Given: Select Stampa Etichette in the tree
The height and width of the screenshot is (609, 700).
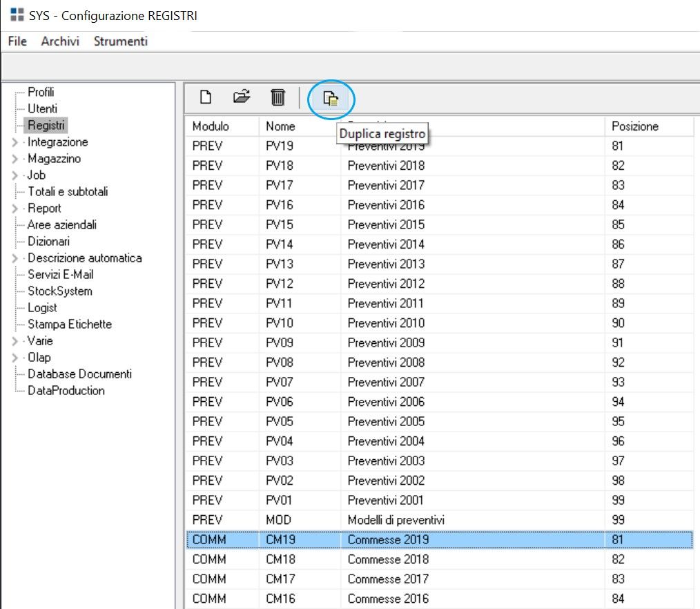Looking at the screenshot, I should pyautogui.click(x=70, y=324).
